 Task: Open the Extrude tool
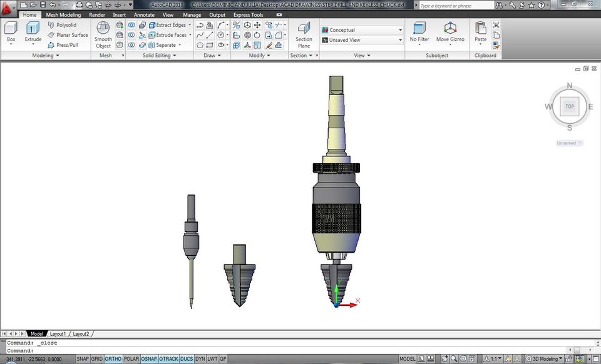[x=33, y=31]
